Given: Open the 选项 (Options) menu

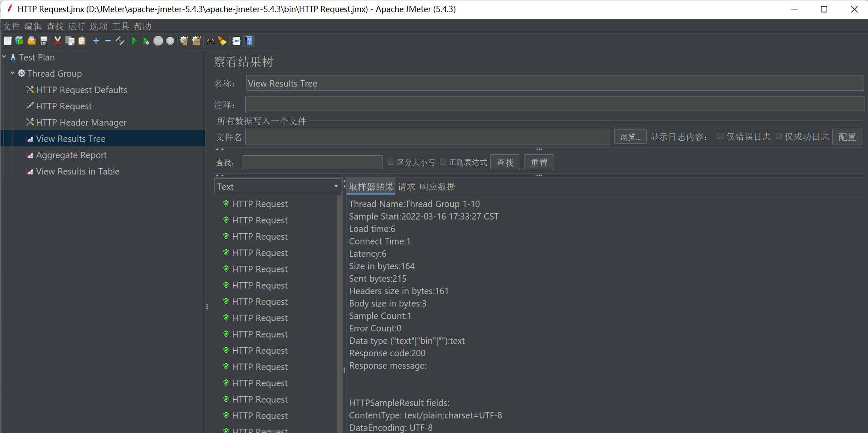Looking at the screenshot, I should (99, 27).
